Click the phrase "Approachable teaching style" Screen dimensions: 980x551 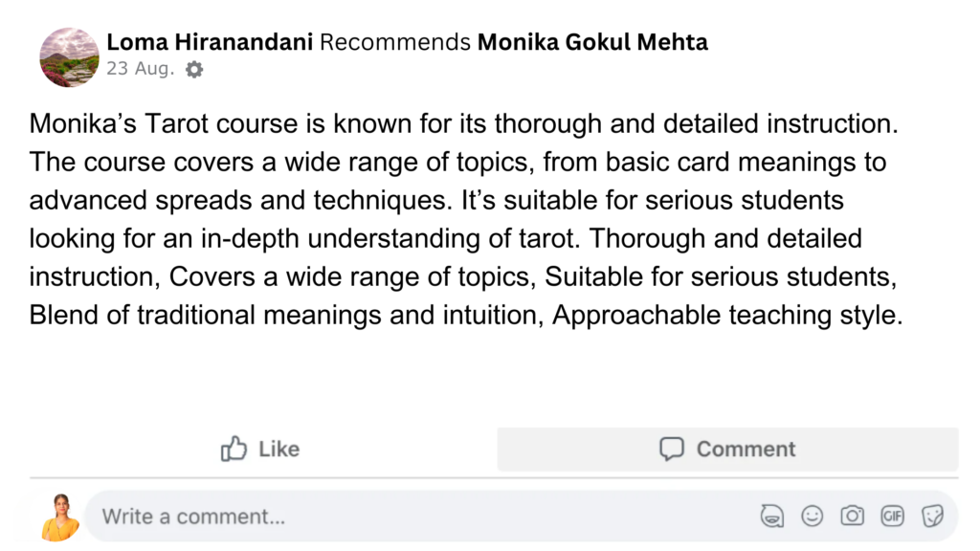726,315
